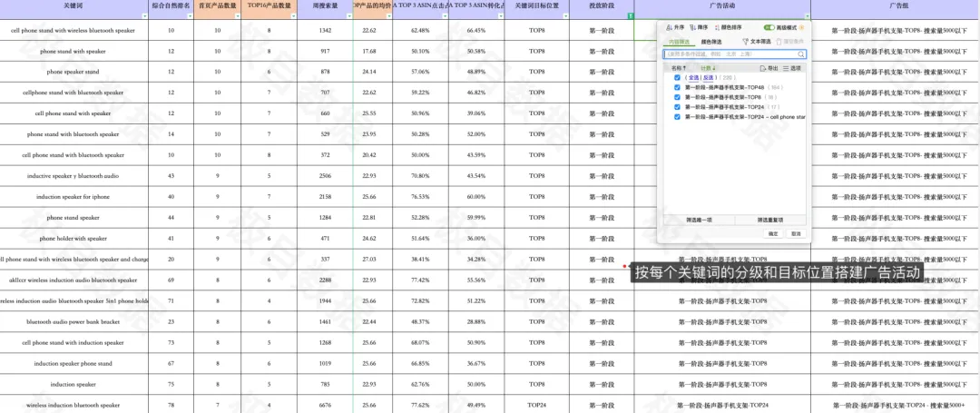The height and width of the screenshot is (413, 980).
Task: Click 筛选唯一项 button
Action: click(699, 220)
